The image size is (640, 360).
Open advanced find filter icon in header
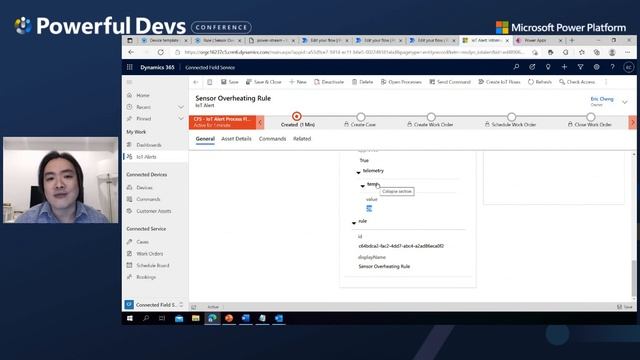pos(580,67)
